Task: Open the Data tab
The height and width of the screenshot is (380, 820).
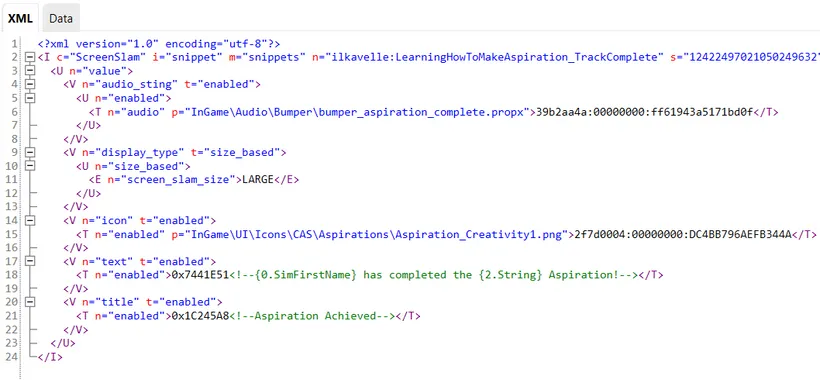Action: tap(61, 19)
